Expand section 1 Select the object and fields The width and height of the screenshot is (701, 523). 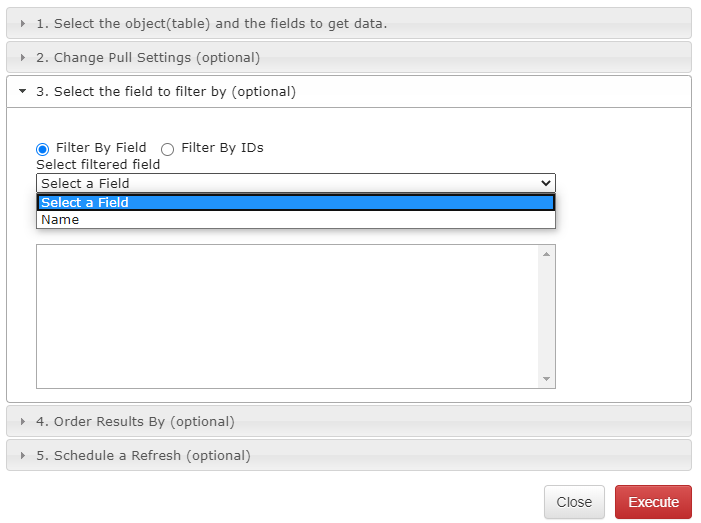pos(349,23)
